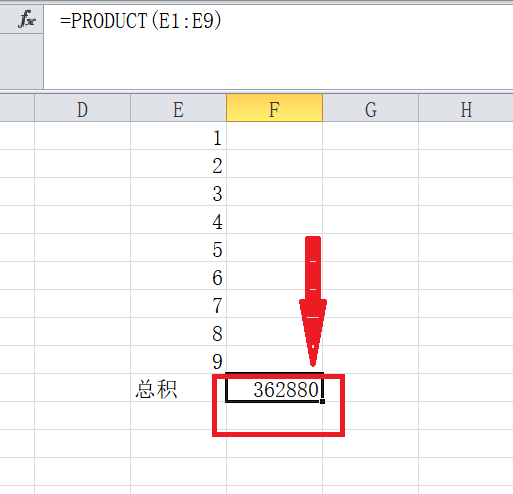513x494 pixels.
Task: Click the result cell showing 362880
Action: 274,388
